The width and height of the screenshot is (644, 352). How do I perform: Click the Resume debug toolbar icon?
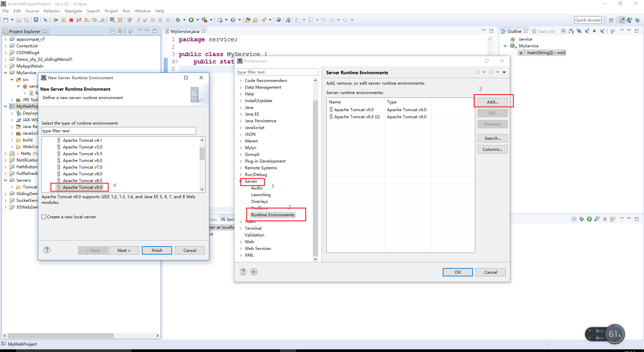click(56, 20)
